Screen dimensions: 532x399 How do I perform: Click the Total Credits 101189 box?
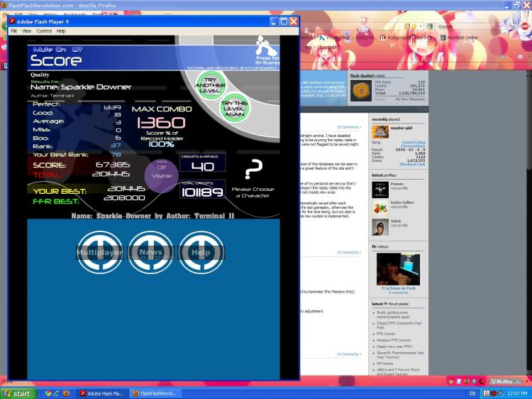click(203, 190)
